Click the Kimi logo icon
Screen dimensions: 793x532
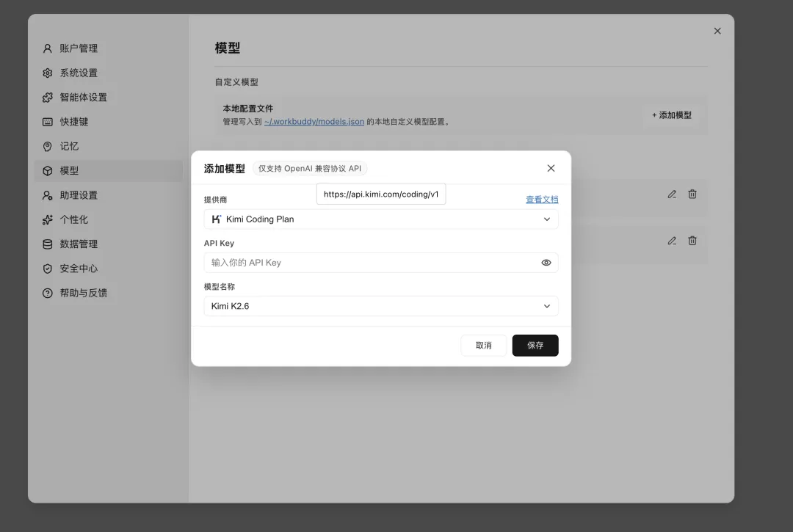point(217,219)
